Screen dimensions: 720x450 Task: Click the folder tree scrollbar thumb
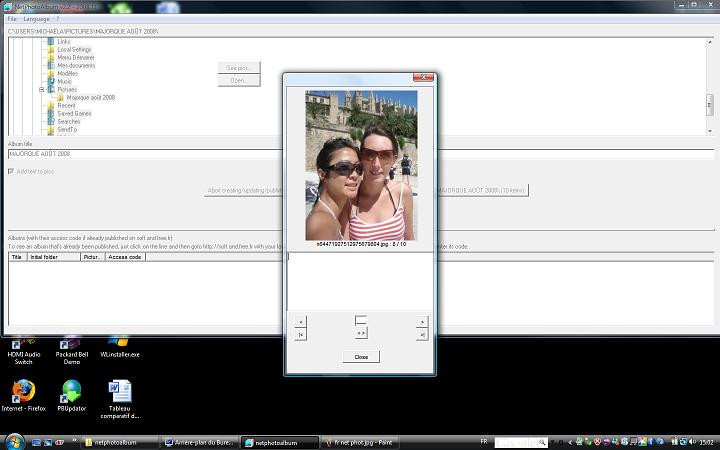pos(709,105)
